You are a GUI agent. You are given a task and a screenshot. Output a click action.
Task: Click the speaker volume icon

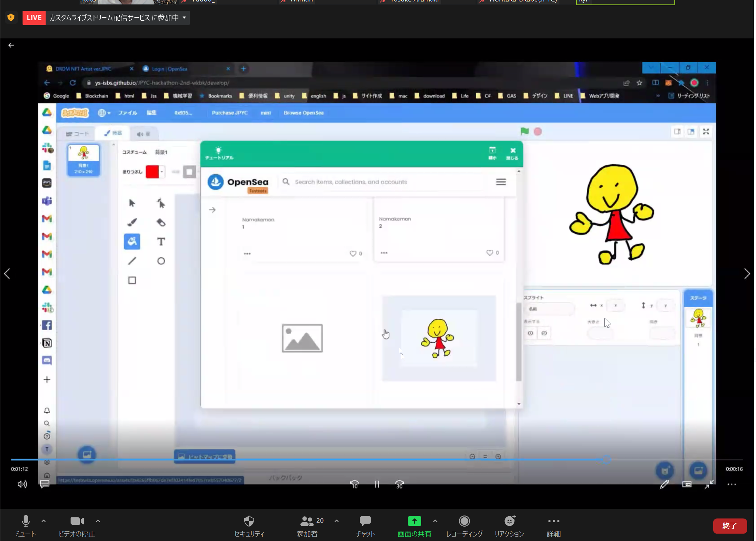coord(22,484)
